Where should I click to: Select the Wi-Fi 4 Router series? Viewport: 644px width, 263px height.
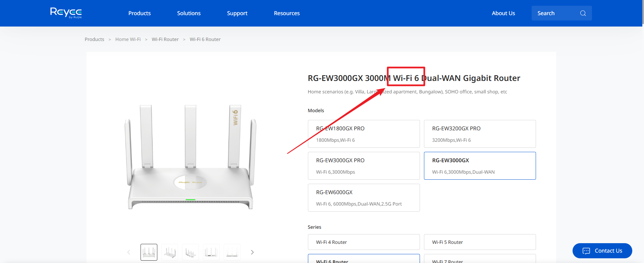click(x=364, y=242)
